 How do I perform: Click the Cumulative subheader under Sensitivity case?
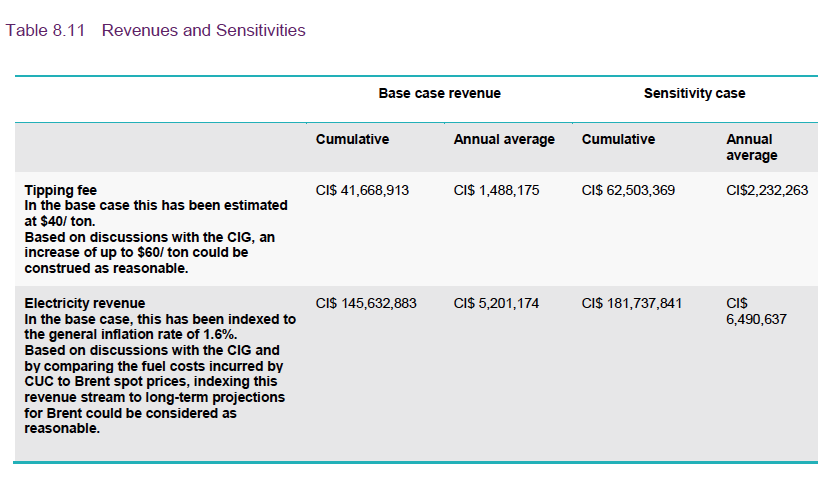coord(618,139)
